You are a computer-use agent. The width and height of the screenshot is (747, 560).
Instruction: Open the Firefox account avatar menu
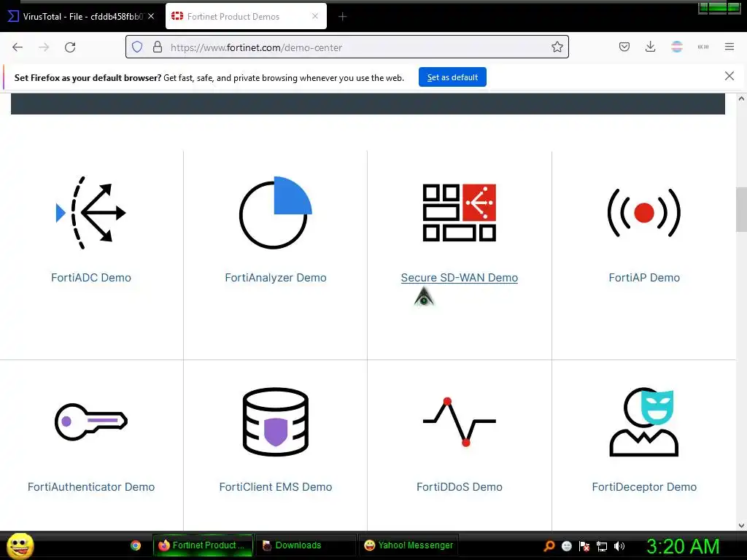click(x=676, y=47)
